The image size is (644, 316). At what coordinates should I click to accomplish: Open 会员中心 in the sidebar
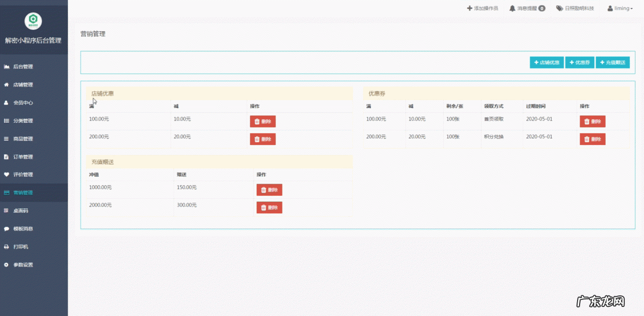(x=23, y=103)
